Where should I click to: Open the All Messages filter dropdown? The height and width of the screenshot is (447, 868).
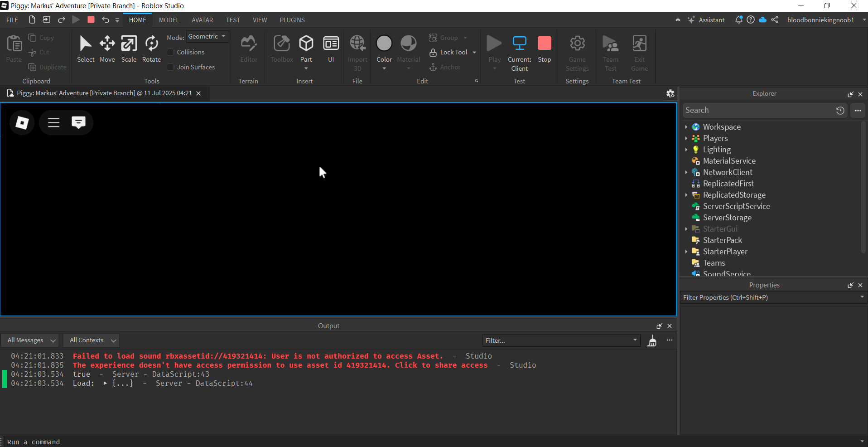pyautogui.click(x=31, y=340)
